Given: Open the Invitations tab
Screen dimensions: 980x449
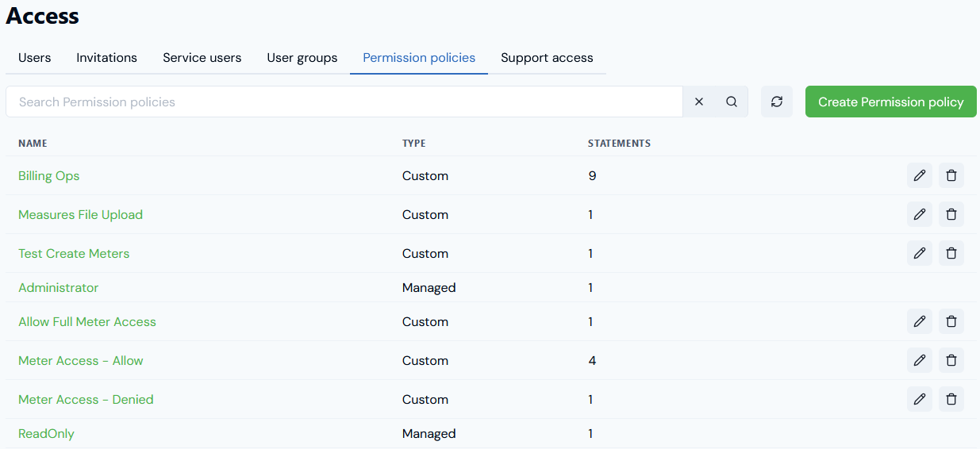Looking at the screenshot, I should [x=107, y=58].
